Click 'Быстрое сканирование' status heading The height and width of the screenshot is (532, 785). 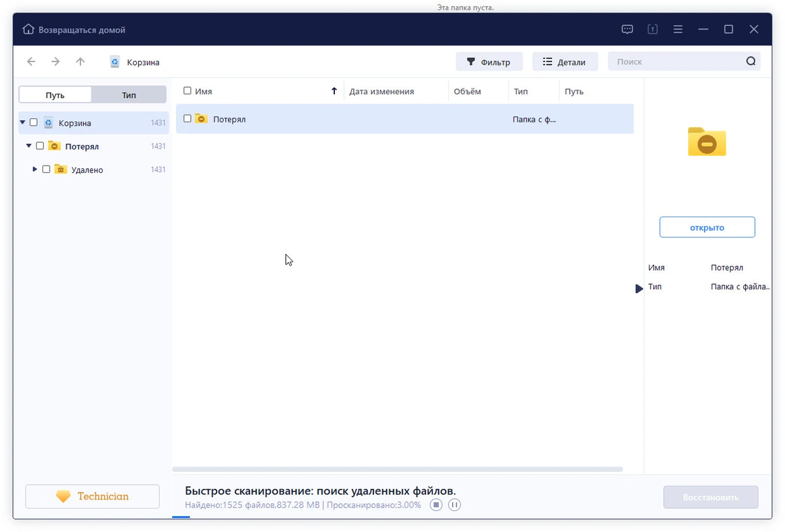click(321, 491)
